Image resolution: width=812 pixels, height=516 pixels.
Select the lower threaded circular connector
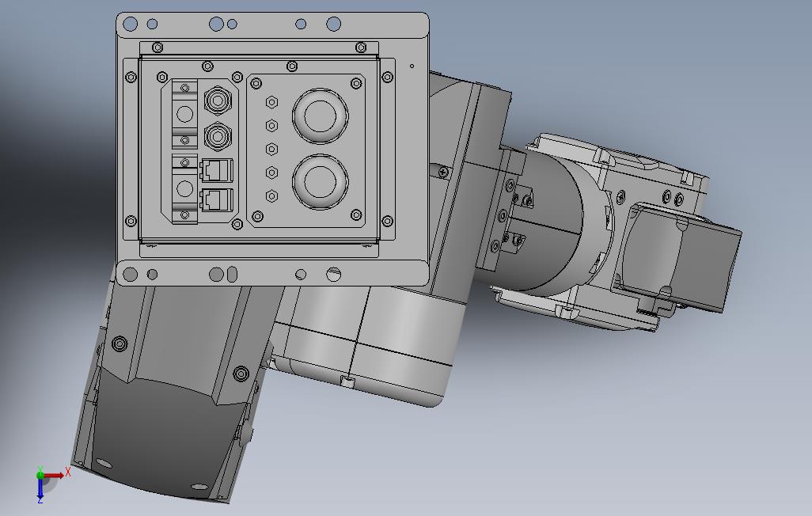218,136
